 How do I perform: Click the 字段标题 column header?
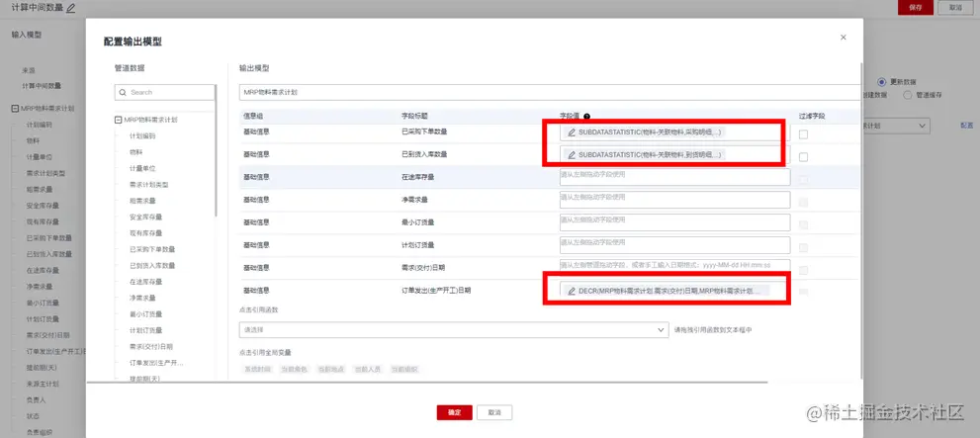coord(414,117)
